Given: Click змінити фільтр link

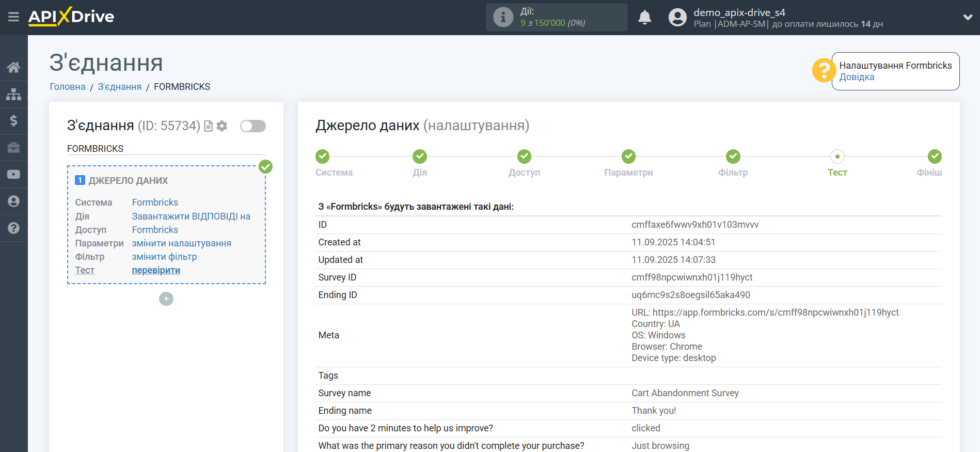Looking at the screenshot, I should coord(164,257).
